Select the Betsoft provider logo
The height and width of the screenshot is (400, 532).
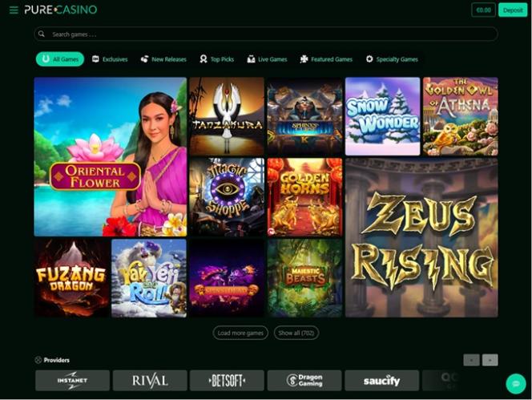click(x=227, y=380)
